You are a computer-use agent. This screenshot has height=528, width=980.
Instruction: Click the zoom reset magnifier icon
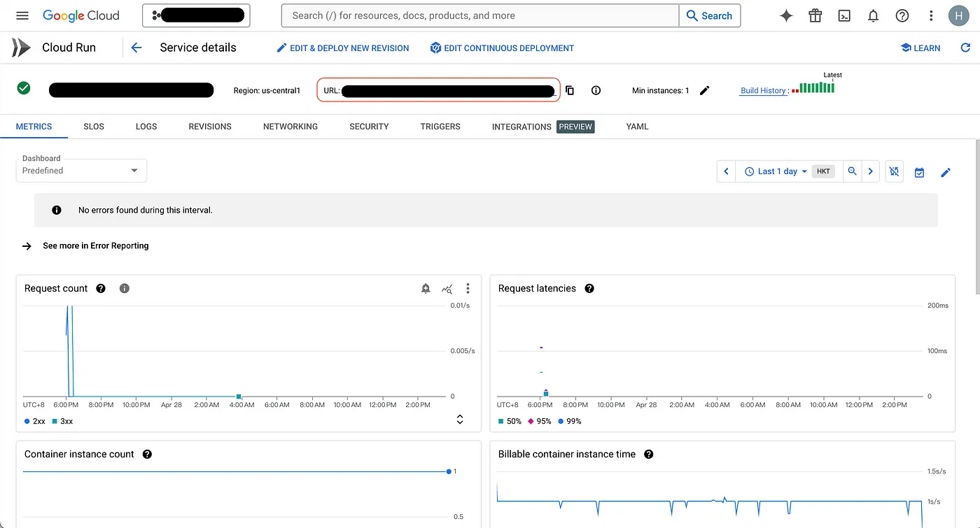tap(852, 171)
